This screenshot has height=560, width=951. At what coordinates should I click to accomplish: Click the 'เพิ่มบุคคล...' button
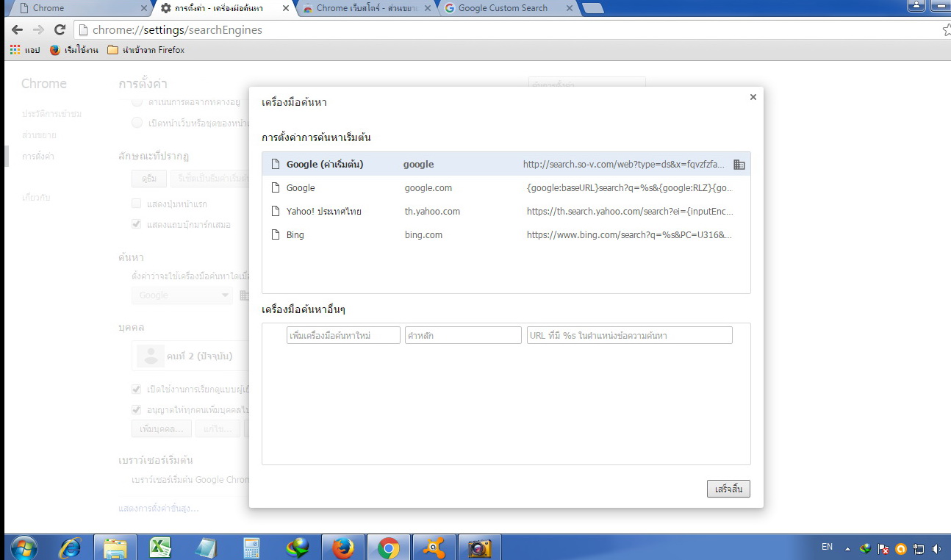[x=162, y=428]
